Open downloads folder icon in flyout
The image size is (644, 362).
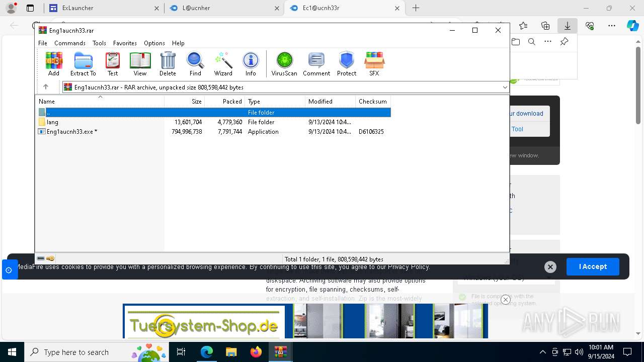[x=516, y=42]
